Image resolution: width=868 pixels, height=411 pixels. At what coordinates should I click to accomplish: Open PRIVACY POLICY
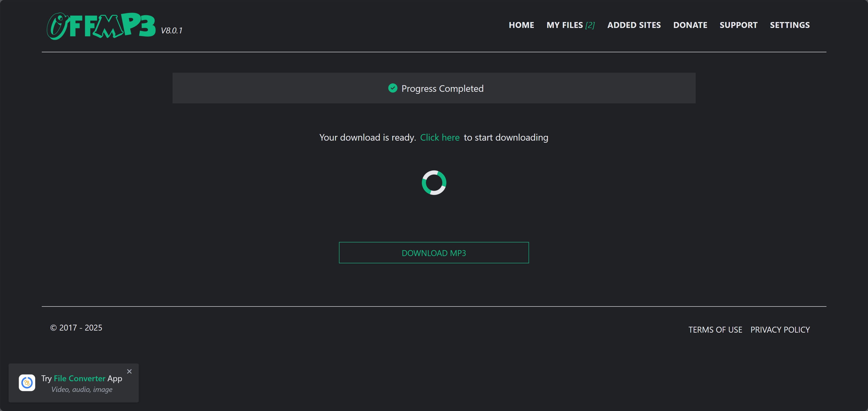pyautogui.click(x=780, y=329)
